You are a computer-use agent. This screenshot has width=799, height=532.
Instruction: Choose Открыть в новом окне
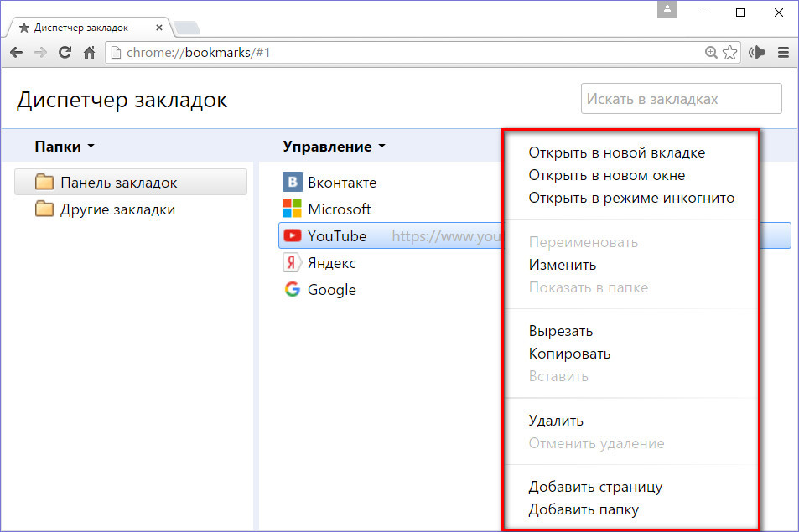(606, 175)
